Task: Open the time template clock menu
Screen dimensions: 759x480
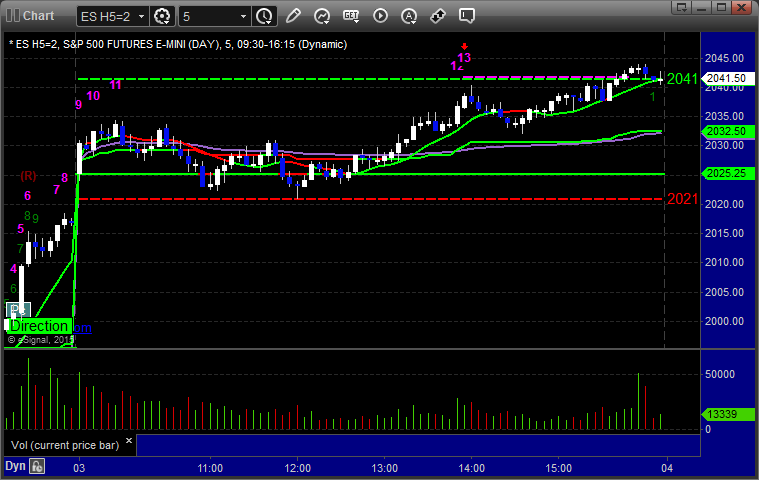Action: click(x=264, y=16)
